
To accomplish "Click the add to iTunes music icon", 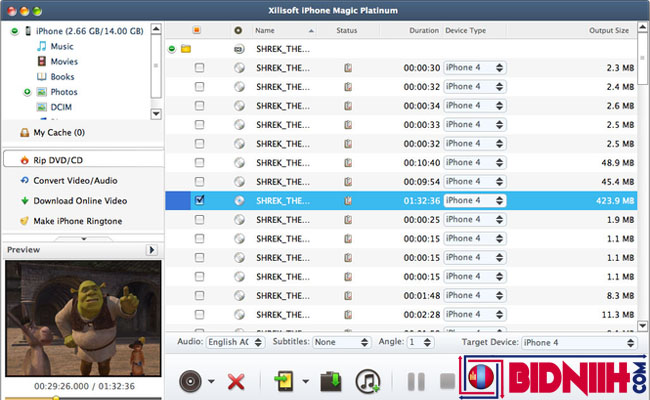I will click(x=368, y=381).
